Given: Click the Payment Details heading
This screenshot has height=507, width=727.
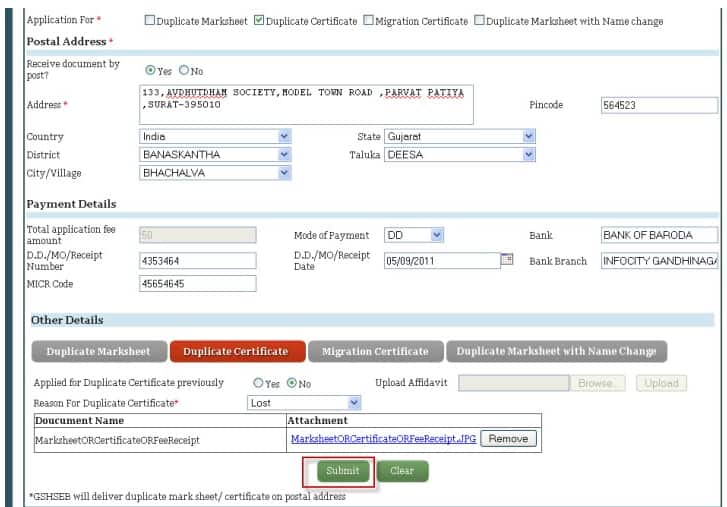Looking at the screenshot, I should point(71,204).
